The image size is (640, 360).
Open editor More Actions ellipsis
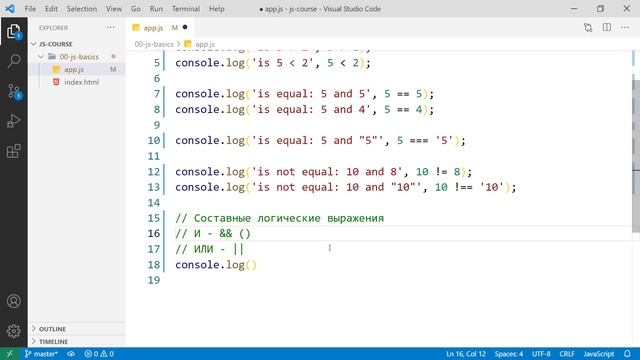(625, 27)
